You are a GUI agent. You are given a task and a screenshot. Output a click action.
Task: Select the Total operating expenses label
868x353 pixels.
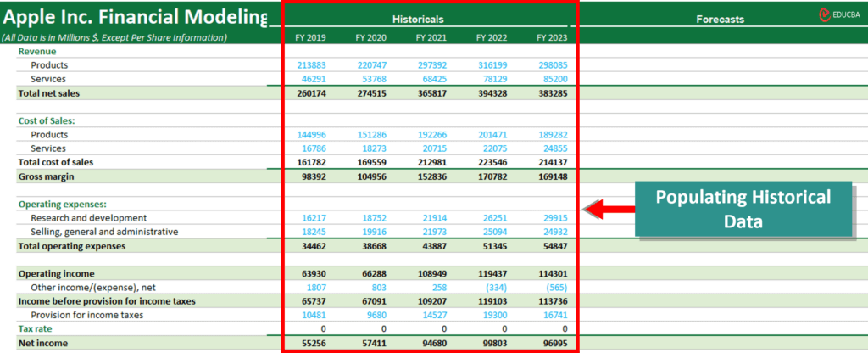coord(72,246)
